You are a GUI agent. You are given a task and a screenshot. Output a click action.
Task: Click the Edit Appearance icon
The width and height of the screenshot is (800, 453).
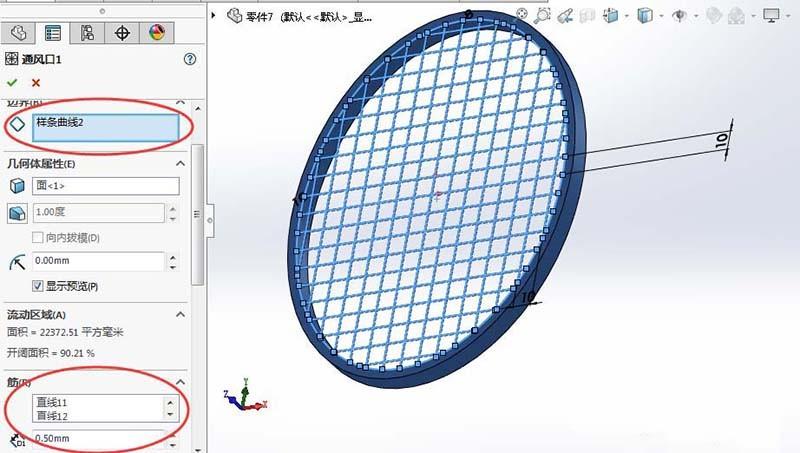pos(713,16)
